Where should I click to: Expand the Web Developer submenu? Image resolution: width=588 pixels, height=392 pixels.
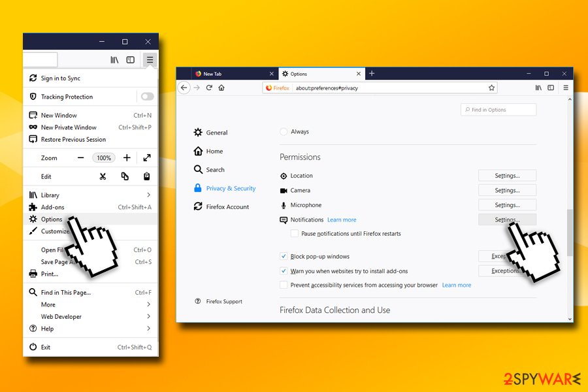pos(90,316)
